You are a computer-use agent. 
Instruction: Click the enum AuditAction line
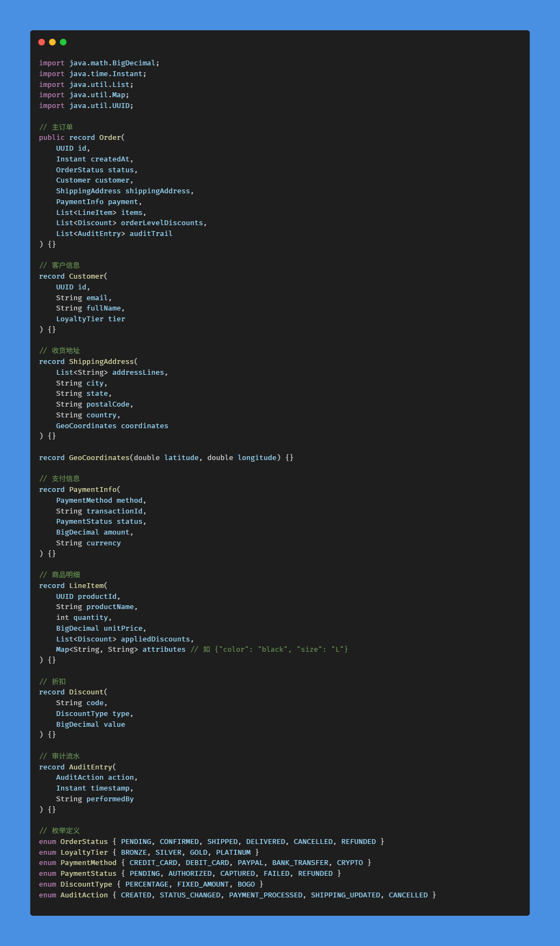click(238, 895)
